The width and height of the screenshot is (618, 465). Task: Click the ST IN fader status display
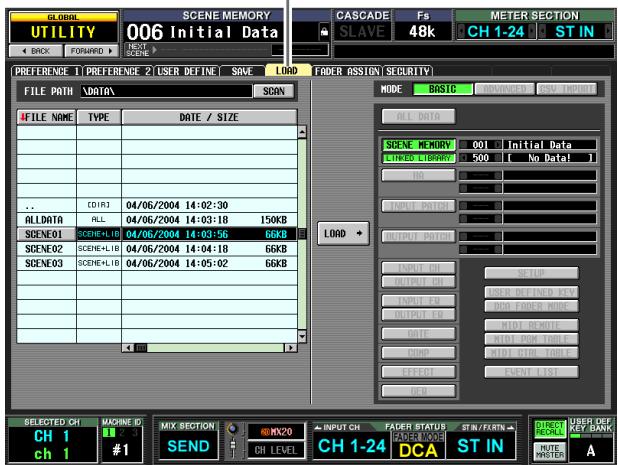point(480,446)
